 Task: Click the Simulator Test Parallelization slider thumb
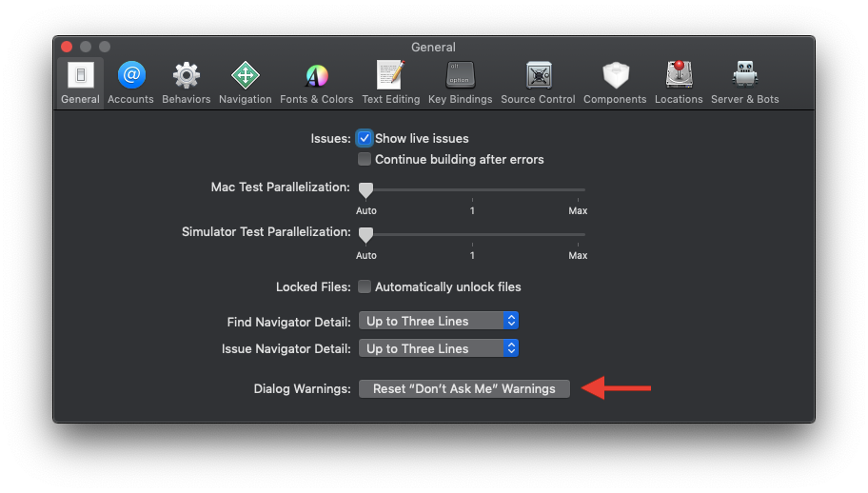pos(365,235)
